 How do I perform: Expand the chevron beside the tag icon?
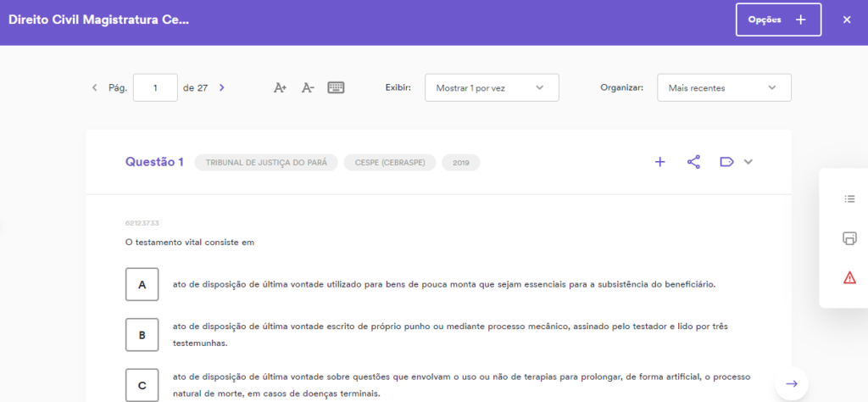(x=748, y=162)
